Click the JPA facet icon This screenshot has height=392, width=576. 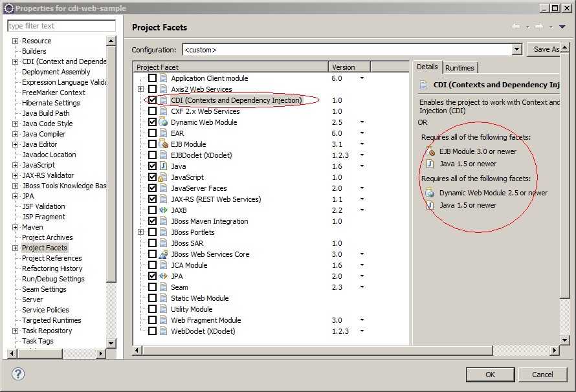point(164,276)
